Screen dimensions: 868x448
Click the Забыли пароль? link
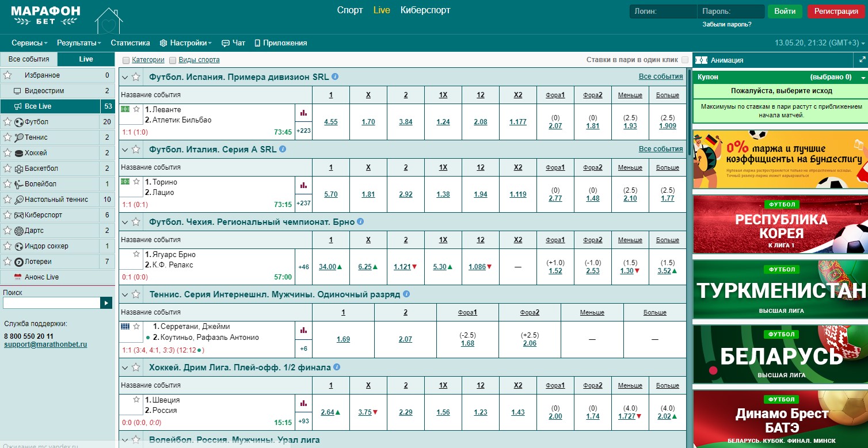(726, 24)
